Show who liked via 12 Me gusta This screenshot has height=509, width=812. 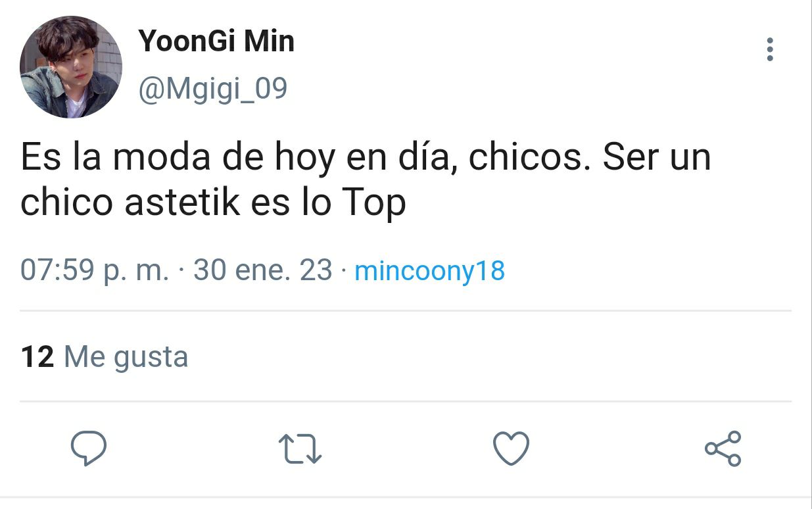[105, 357]
